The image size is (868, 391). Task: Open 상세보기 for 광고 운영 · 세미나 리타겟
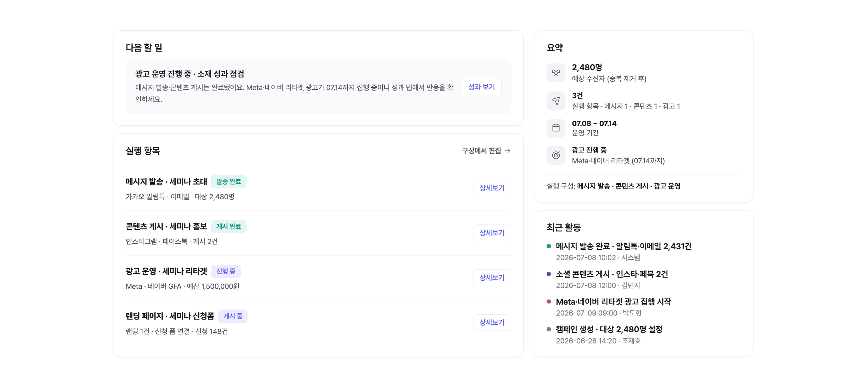(492, 278)
